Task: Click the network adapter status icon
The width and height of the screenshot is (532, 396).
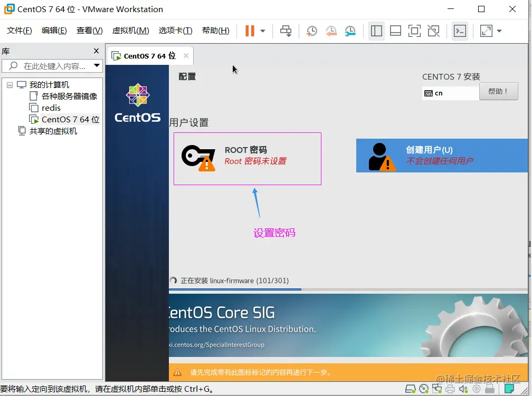Action: coord(437,389)
